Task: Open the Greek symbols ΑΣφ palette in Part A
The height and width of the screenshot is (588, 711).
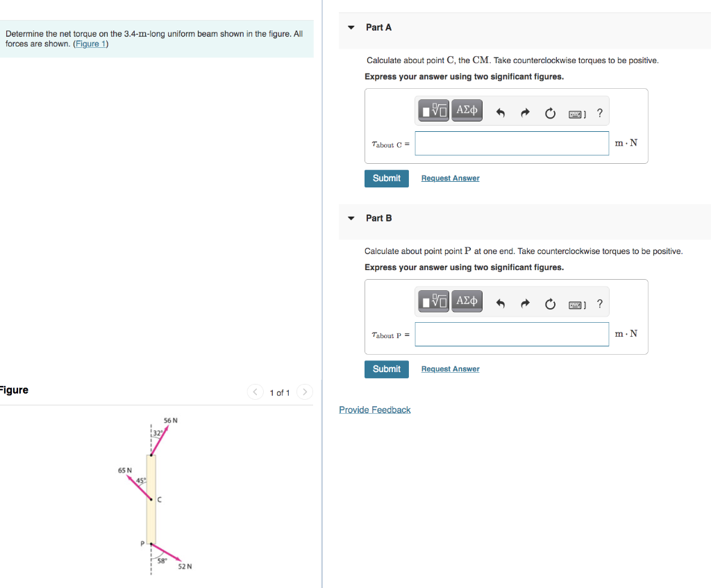Action: pyautogui.click(x=466, y=110)
